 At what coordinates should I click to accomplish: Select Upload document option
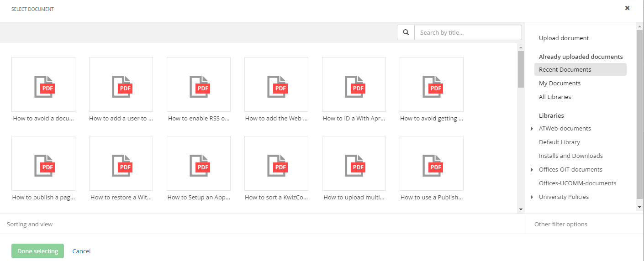(564, 38)
